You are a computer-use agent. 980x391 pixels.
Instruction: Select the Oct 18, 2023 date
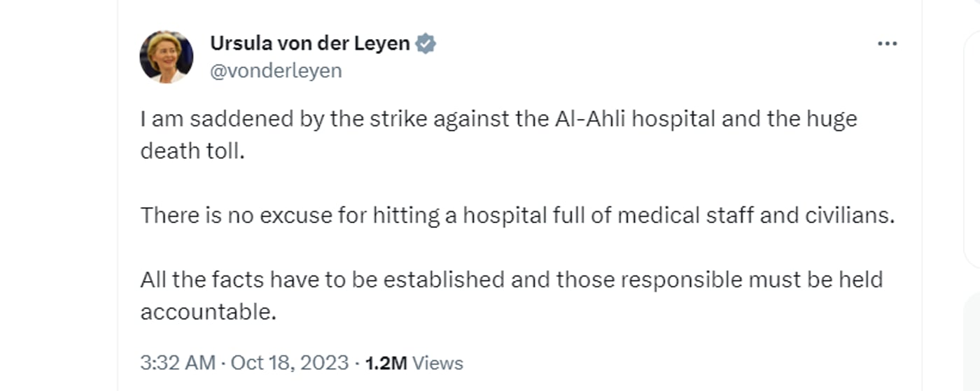point(289,363)
